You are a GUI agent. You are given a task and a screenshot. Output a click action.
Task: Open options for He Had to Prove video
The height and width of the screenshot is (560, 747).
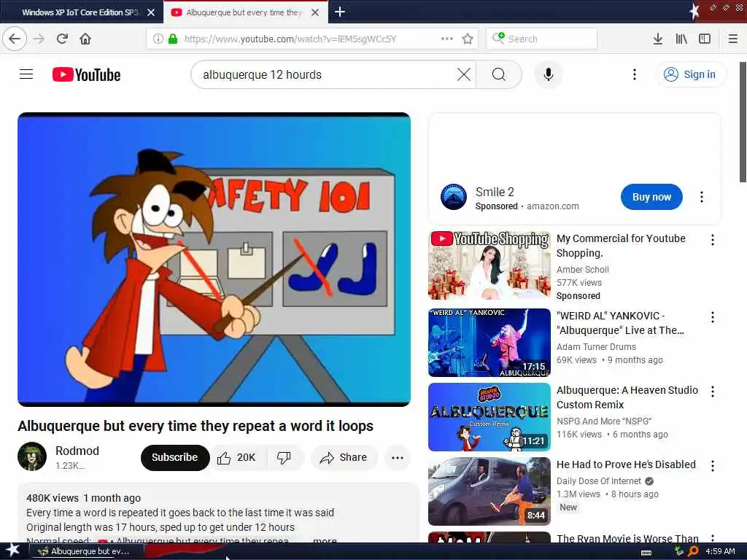(x=712, y=466)
